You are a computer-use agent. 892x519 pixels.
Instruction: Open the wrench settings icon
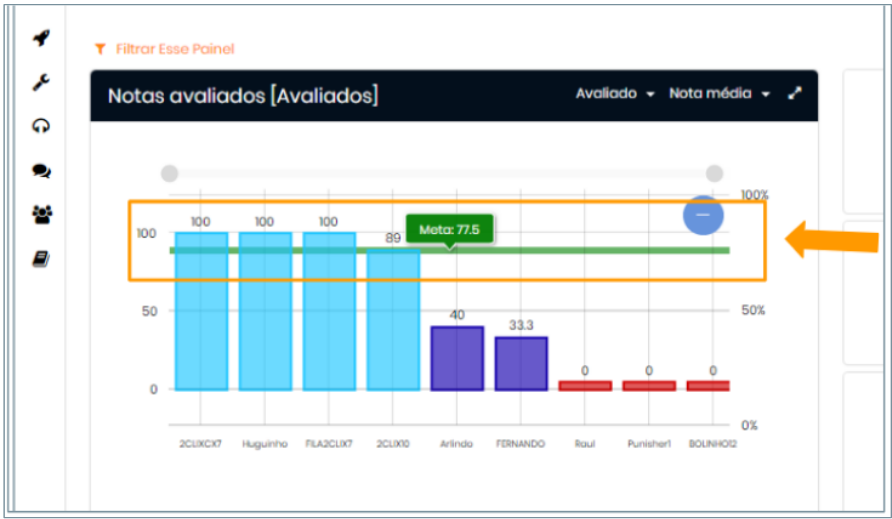click(41, 83)
